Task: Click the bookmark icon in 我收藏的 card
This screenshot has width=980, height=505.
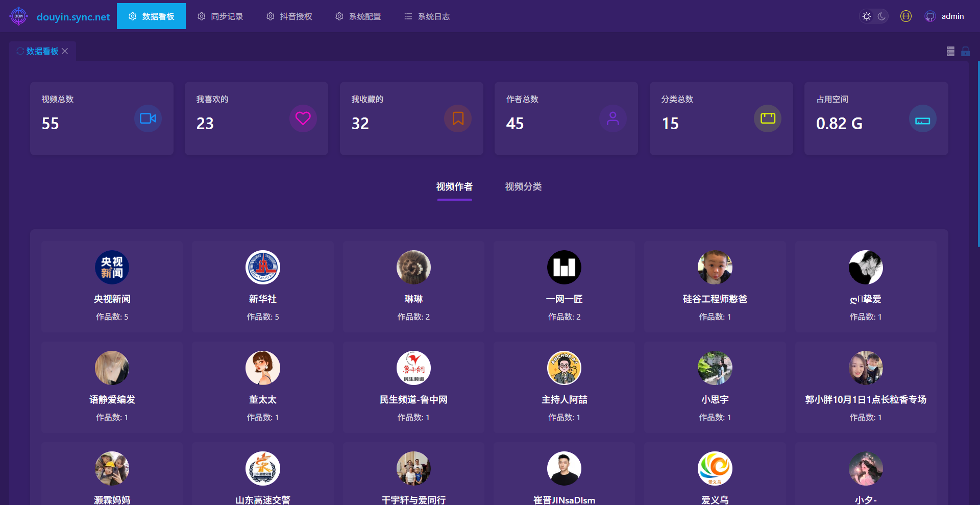Action: 458,118
